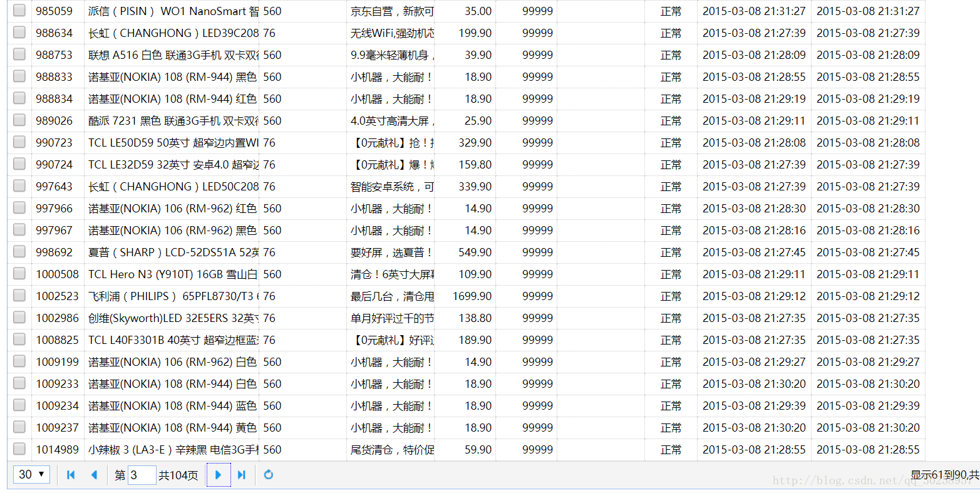Screen dimensions: 980x493
Task: Check the box for item 1000508
Action: pyautogui.click(x=19, y=274)
